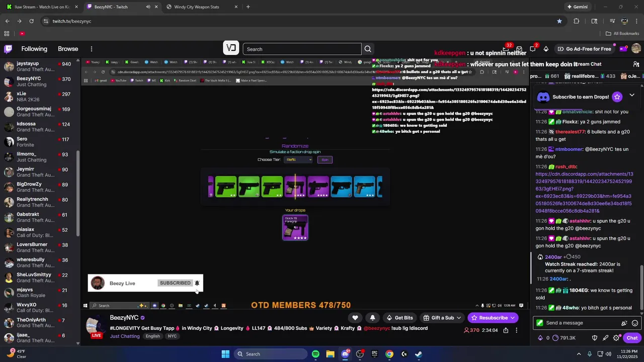Viewport: 644px width, 362px height.
Task: Reload the twitch.tv page
Action: tap(31, 21)
